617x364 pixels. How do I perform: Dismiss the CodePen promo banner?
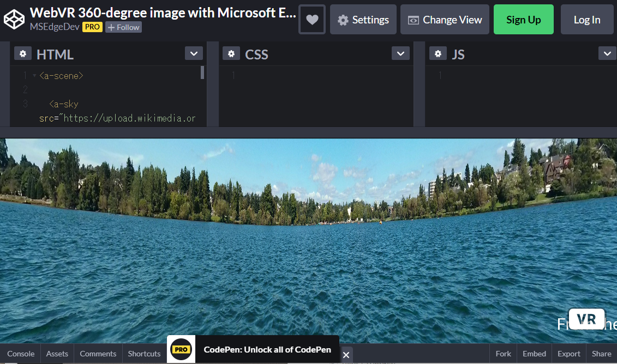click(x=346, y=355)
